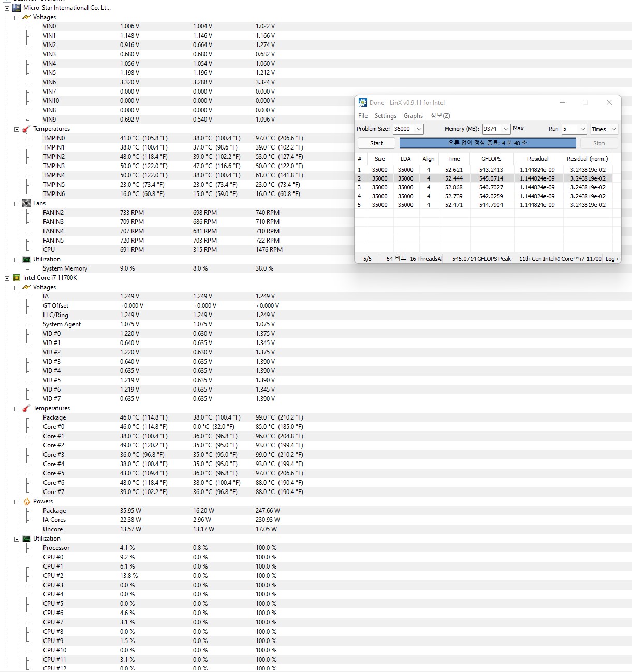Click the Residual (norm.) column header

pyautogui.click(x=587, y=159)
